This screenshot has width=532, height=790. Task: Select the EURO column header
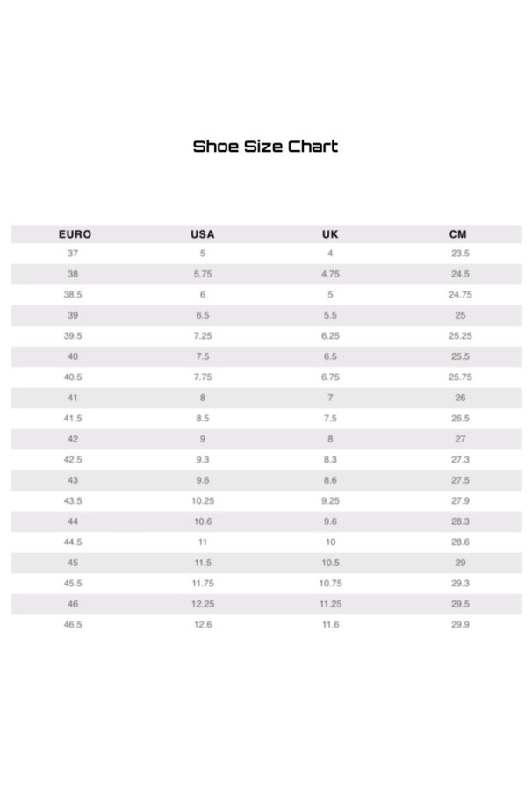click(75, 234)
